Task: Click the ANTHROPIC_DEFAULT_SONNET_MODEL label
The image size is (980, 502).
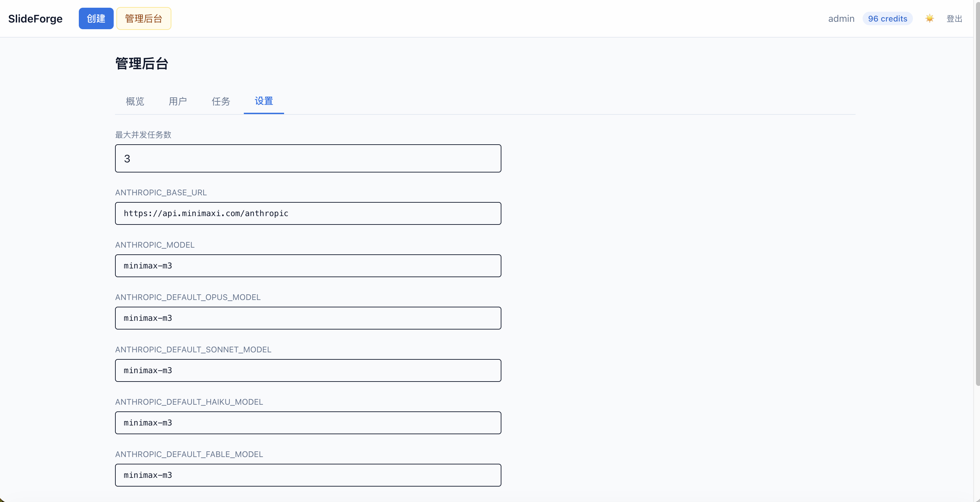Action: [193, 349]
